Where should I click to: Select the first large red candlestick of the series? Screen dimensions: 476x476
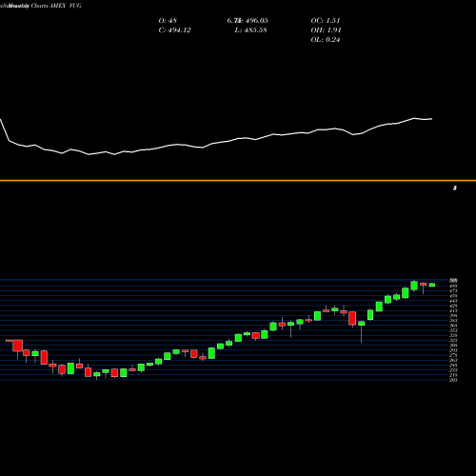[18, 346]
